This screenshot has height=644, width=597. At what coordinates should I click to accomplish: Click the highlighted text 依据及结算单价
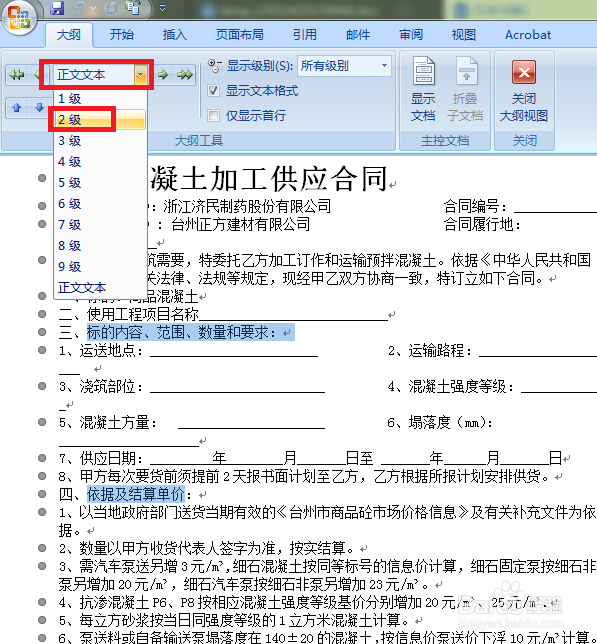coord(136,494)
